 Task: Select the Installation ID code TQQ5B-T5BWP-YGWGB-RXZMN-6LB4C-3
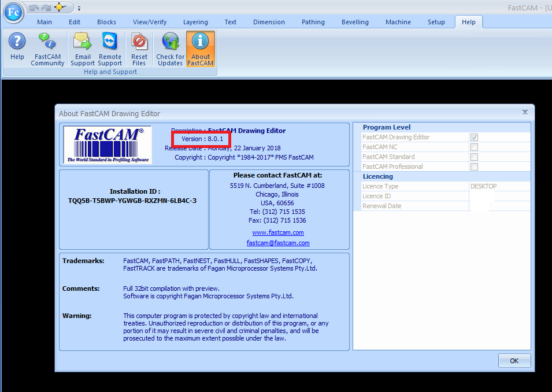(132, 201)
